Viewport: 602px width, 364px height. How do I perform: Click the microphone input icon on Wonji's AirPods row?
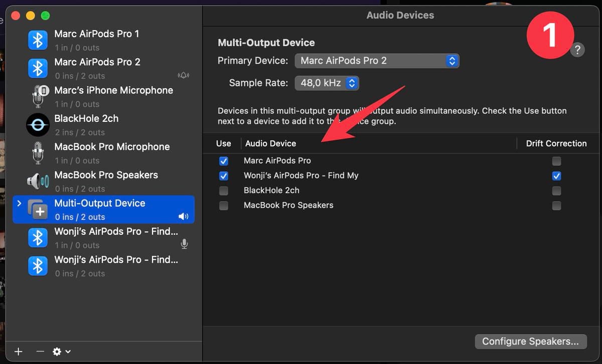(184, 245)
